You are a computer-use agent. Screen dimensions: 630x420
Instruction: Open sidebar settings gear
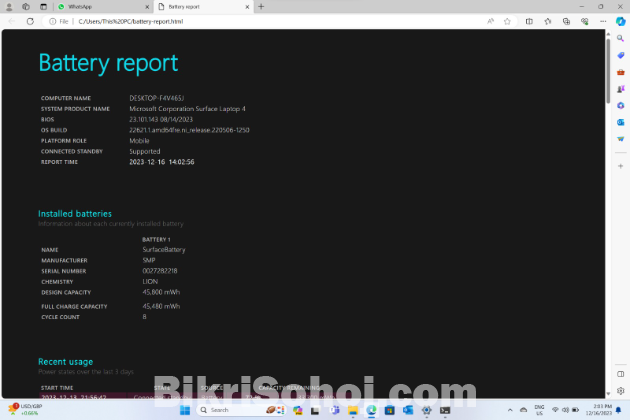(x=621, y=391)
